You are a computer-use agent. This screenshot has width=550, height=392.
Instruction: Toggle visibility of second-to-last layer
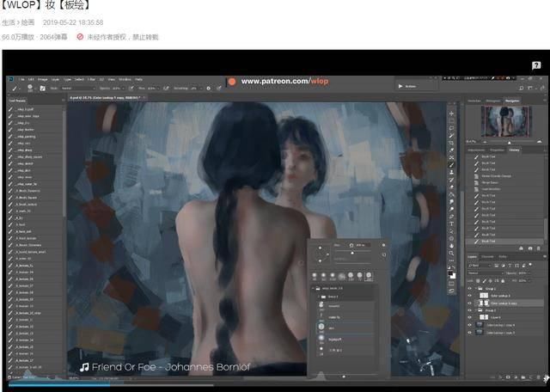(x=470, y=325)
